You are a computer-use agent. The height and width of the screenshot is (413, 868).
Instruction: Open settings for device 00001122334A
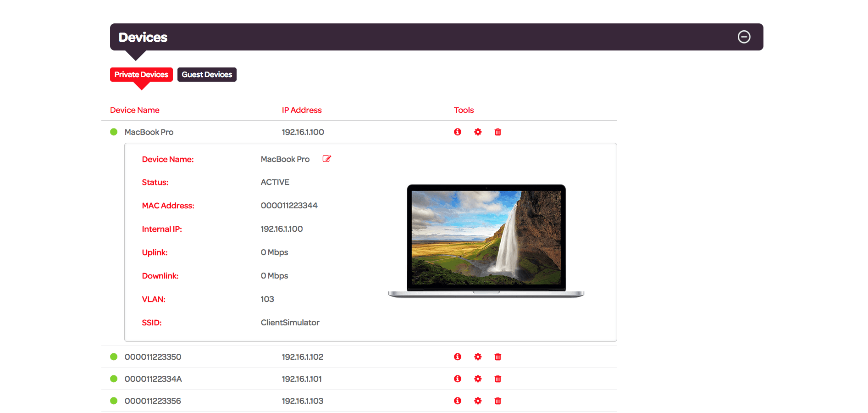click(478, 379)
